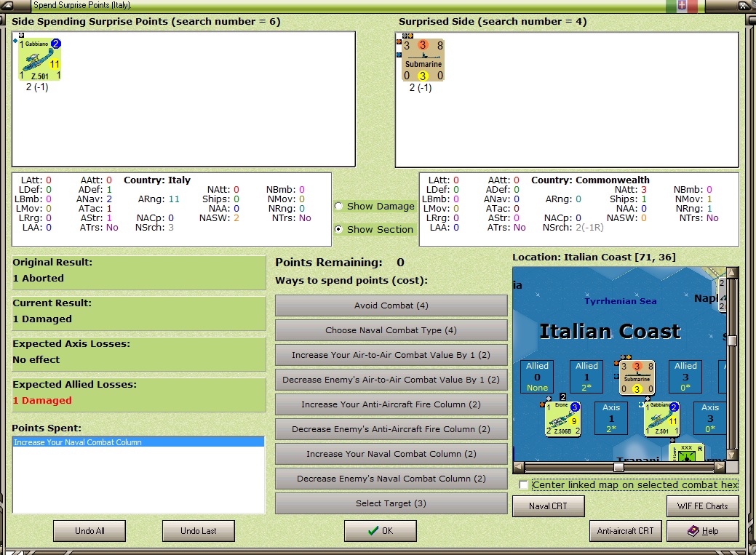Viewport: 756px width, 555px height.
Task: Click the '2 (-1)' value under Gabbiano counter
Action: tap(37, 87)
